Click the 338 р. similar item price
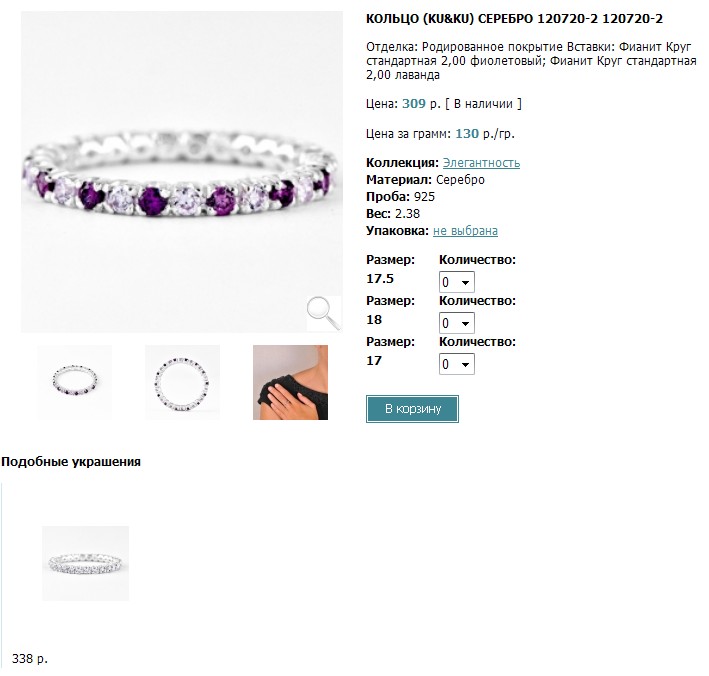This screenshot has width=709, height=676. (x=30, y=658)
